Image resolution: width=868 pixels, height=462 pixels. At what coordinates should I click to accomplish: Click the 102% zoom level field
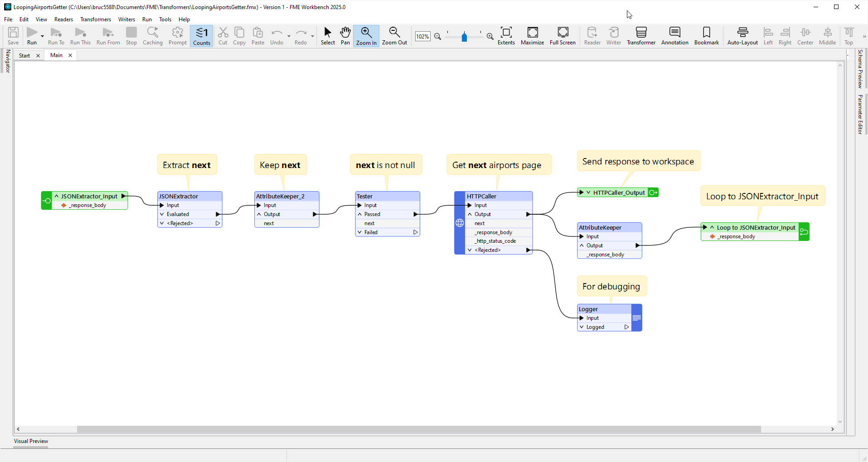coord(422,36)
